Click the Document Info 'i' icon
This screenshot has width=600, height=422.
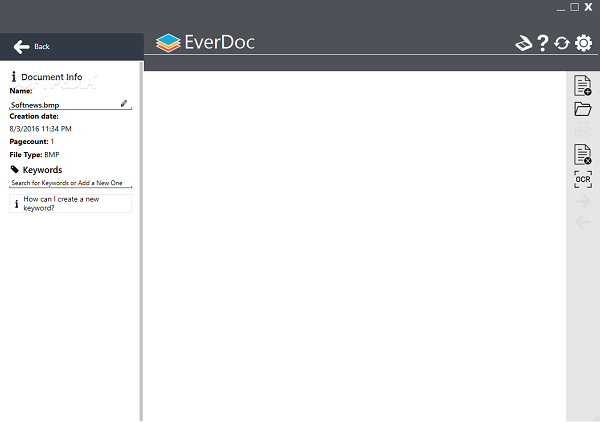[14, 77]
